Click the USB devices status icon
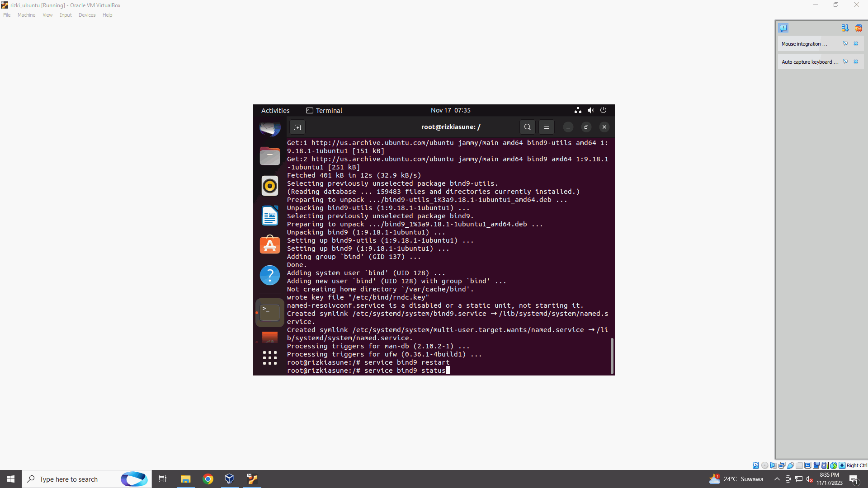Screen dimensions: 868x488 coord(791,465)
